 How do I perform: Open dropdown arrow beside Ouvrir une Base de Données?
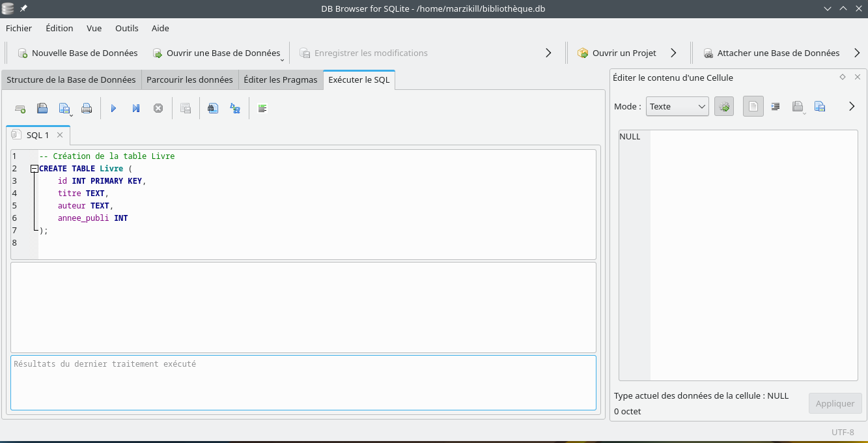(283, 59)
